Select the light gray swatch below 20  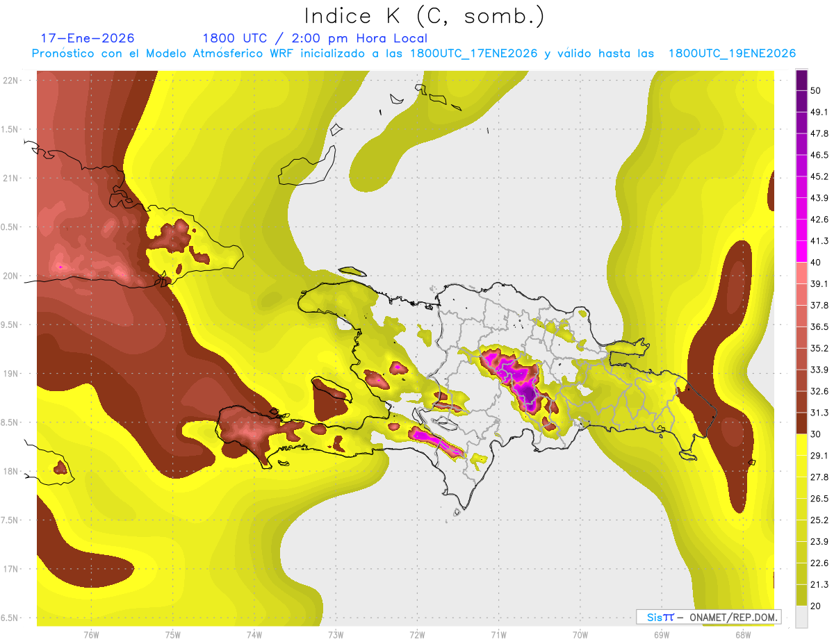801,616
